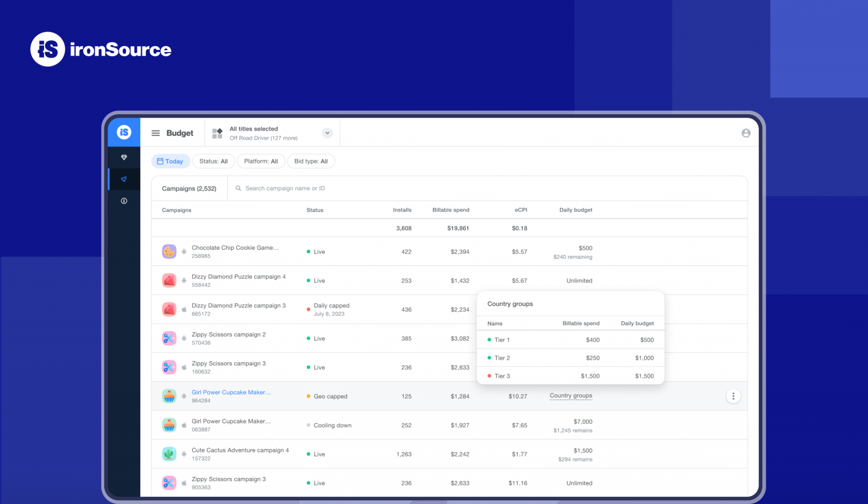Click the Cute Cactus Adventure app icon
The height and width of the screenshot is (504, 868).
[x=169, y=453]
